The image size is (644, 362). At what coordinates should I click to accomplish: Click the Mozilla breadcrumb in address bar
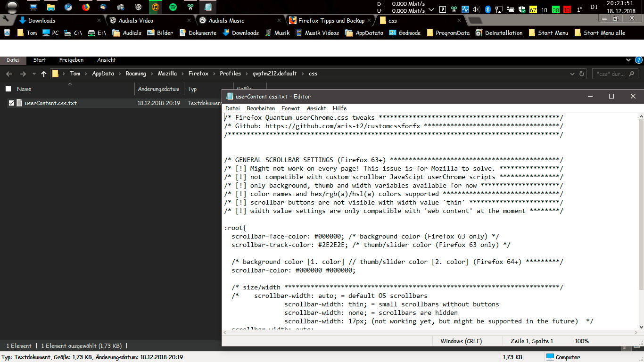pos(167,74)
